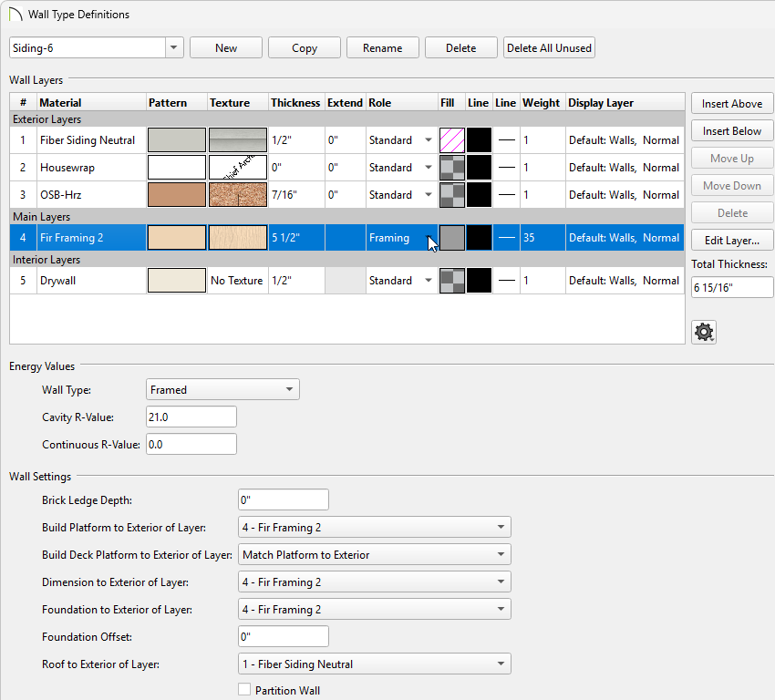775x700 pixels.
Task: Click the Edit Layer... button
Action: click(x=732, y=240)
